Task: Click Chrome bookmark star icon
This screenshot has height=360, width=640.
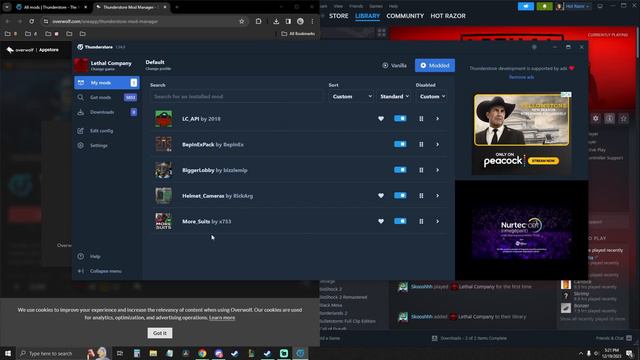Action: pos(242,21)
